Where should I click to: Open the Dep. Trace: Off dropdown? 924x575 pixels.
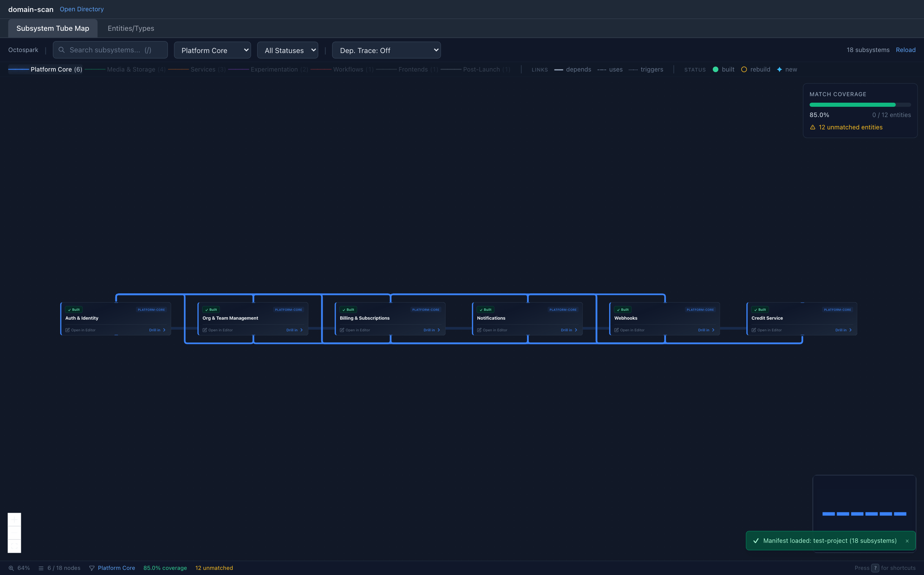click(387, 50)
